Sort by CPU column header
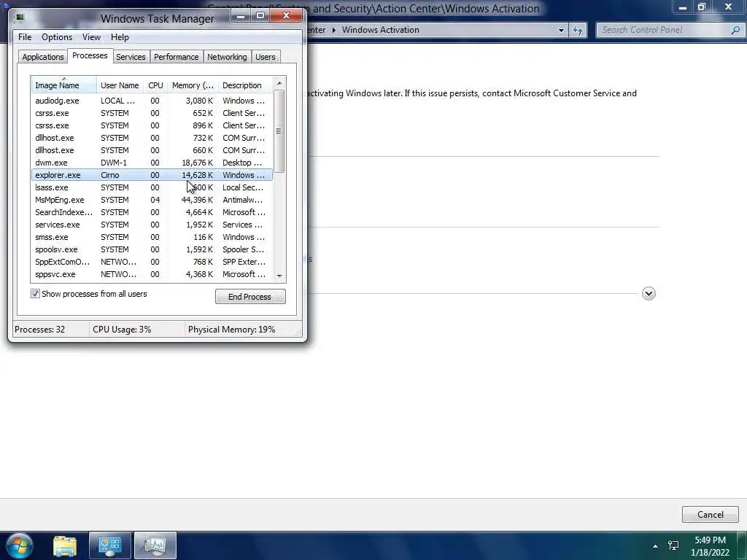Image resolution: width=747 pixels, height=560 pixels. click(x=155, y=85)
